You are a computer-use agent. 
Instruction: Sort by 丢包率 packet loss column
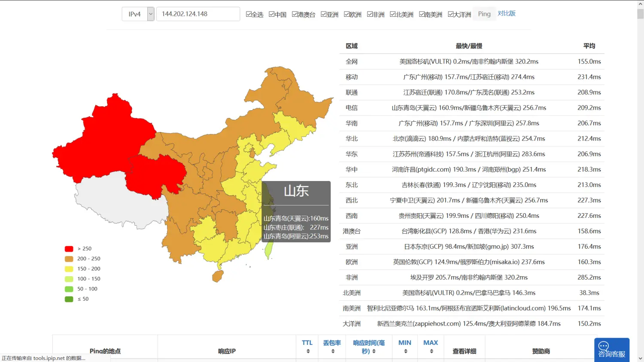332,351
